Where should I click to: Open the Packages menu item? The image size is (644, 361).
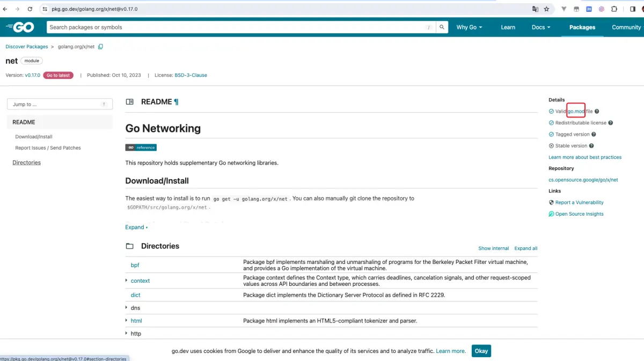[582, 27]
